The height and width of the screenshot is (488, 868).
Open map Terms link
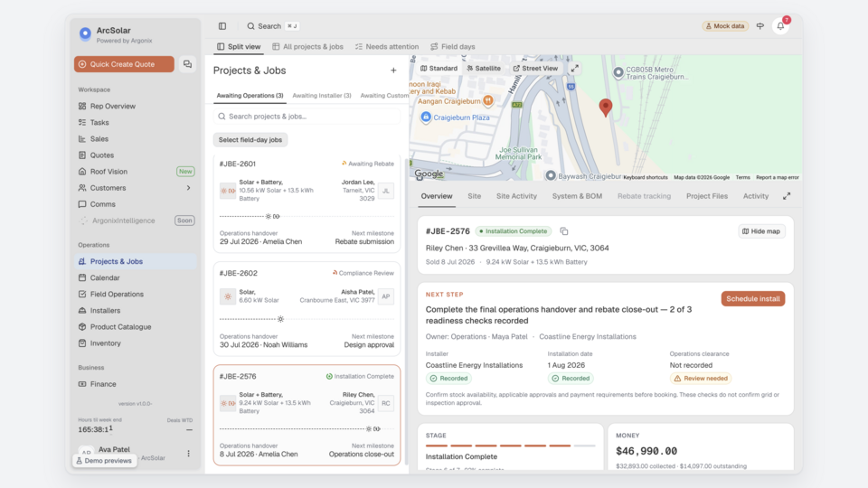(x=742, y=178)
